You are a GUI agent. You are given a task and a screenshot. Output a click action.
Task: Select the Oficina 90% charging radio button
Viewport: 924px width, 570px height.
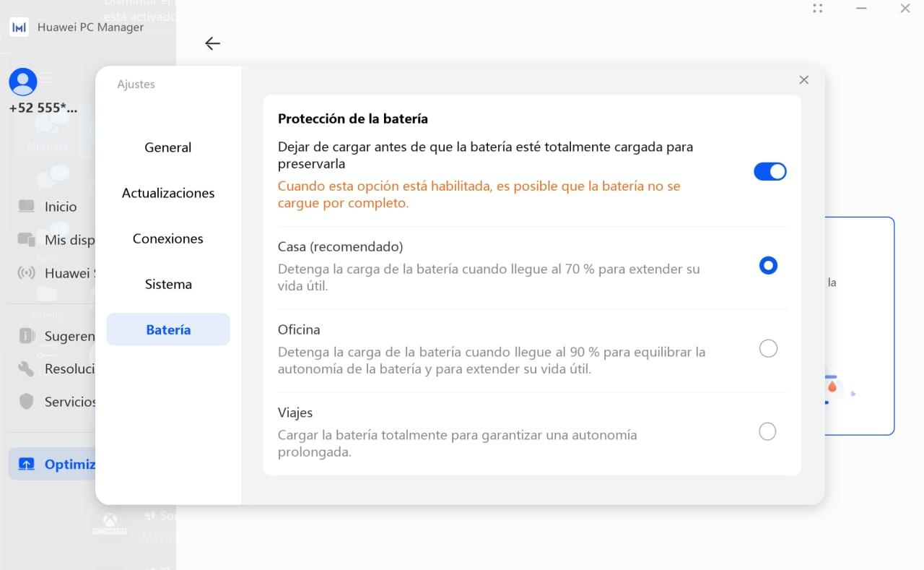(x=768, y=349)
